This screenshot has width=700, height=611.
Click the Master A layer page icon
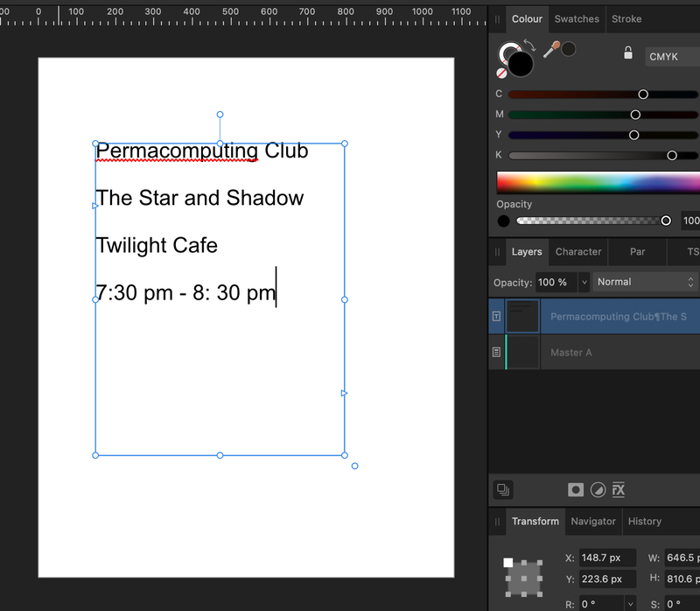pos(497,352)
